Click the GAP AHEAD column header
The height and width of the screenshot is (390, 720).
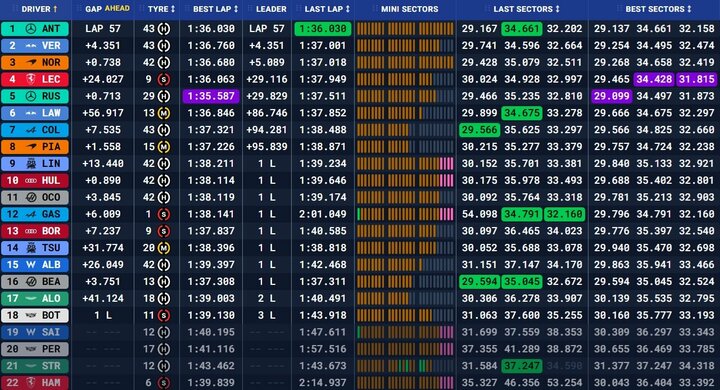click(107, 9)
